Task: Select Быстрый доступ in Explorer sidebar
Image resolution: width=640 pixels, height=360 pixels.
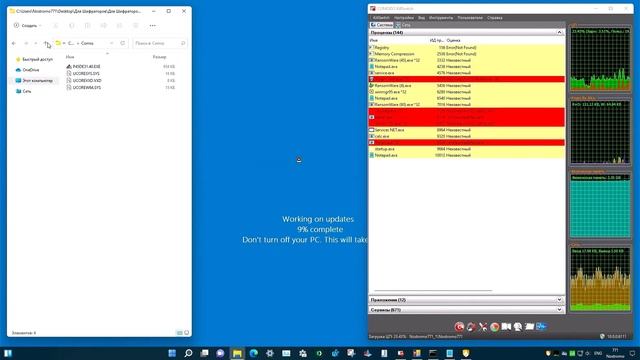Action: 34,59
